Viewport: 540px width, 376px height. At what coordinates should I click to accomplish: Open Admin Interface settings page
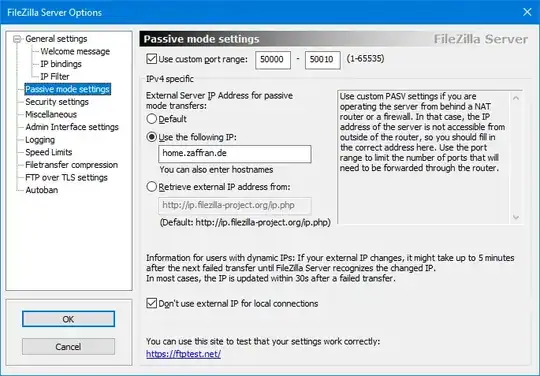72,127
